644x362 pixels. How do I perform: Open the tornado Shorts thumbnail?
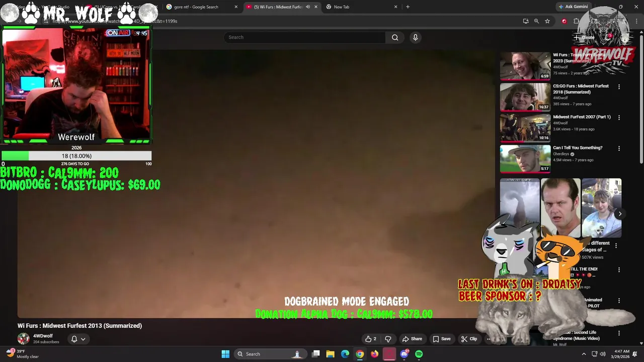pyautogui.click(x=520, y=208)
